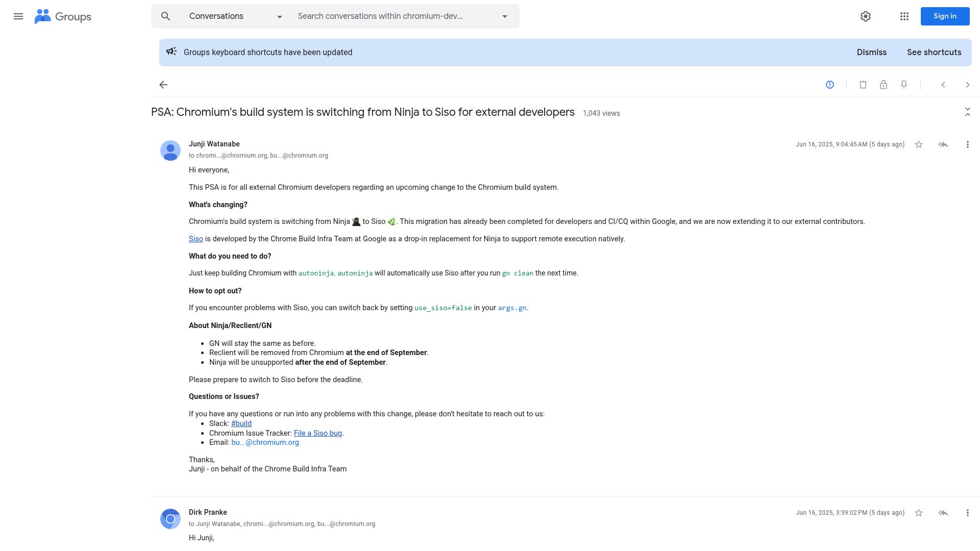Click the 1,043 views text
Image resolution: width=980 pixels, height=551 pixels.
coord(601,113)
